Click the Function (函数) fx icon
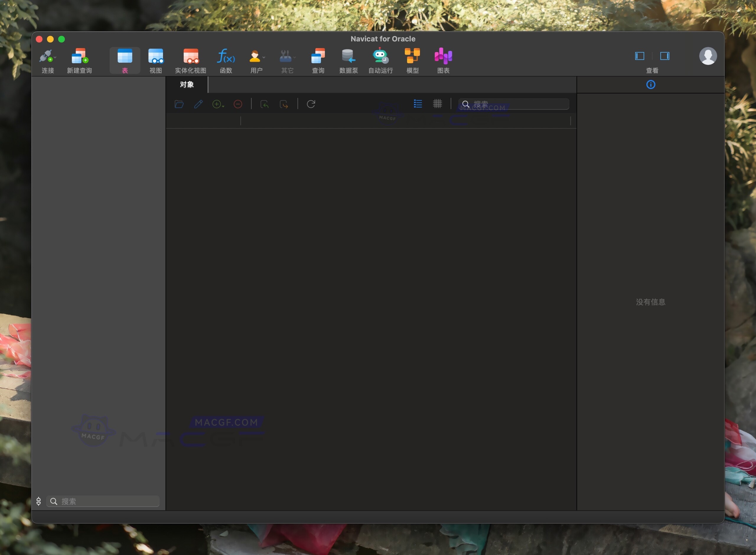The width and height of the screenshot is (756, 555). [226, 56]
